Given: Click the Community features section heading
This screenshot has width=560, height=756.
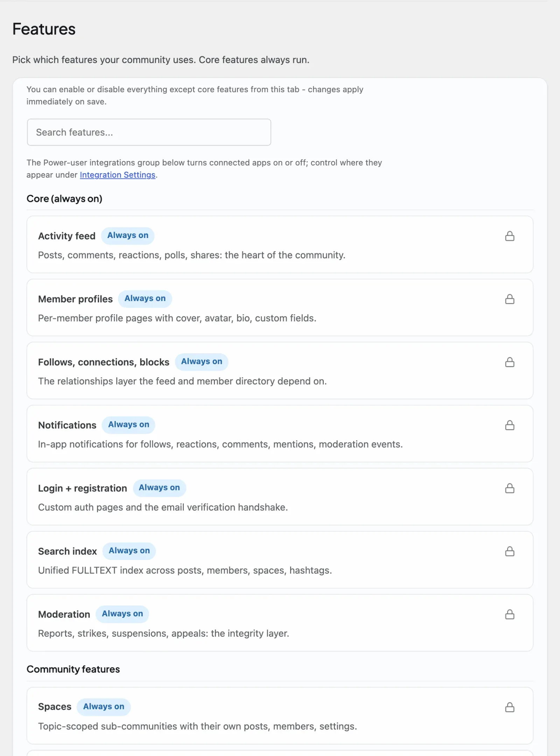Looking at the screenshot, I should coord(73,669).
